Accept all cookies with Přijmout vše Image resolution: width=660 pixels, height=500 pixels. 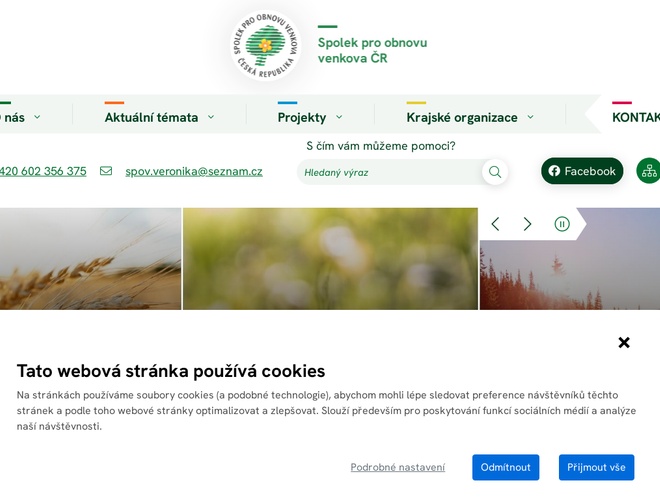(x=596, y=467)
